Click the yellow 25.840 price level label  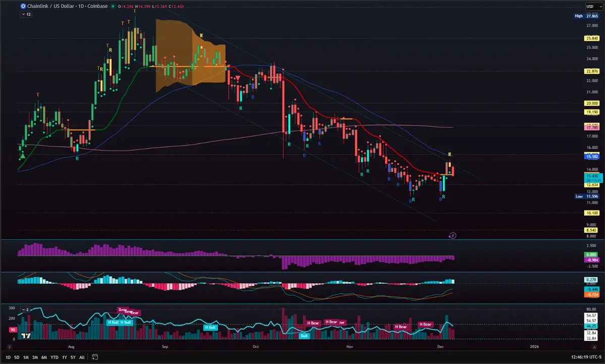pos(592,38)
